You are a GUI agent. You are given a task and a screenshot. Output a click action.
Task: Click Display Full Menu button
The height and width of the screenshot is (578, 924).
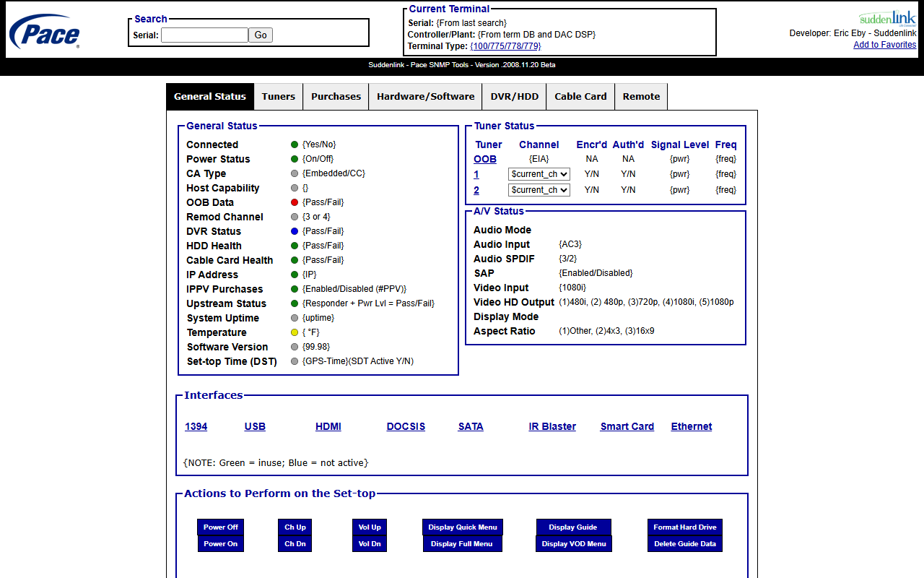click(x=462, y=544)
